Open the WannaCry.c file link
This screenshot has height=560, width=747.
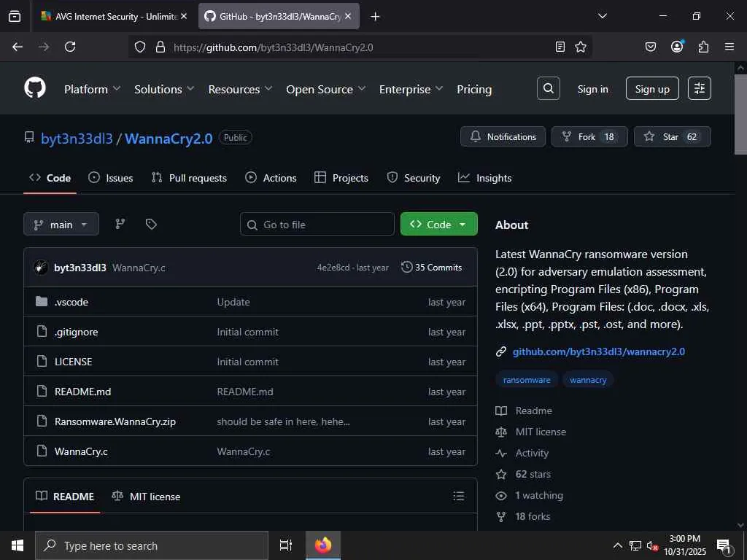tap(81, 451)
